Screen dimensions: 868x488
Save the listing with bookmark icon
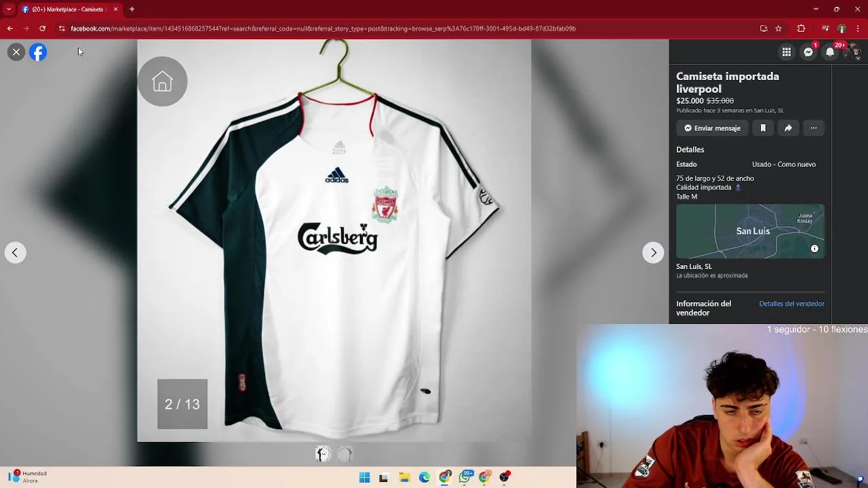pyautogui.click(x=763, y=128)
